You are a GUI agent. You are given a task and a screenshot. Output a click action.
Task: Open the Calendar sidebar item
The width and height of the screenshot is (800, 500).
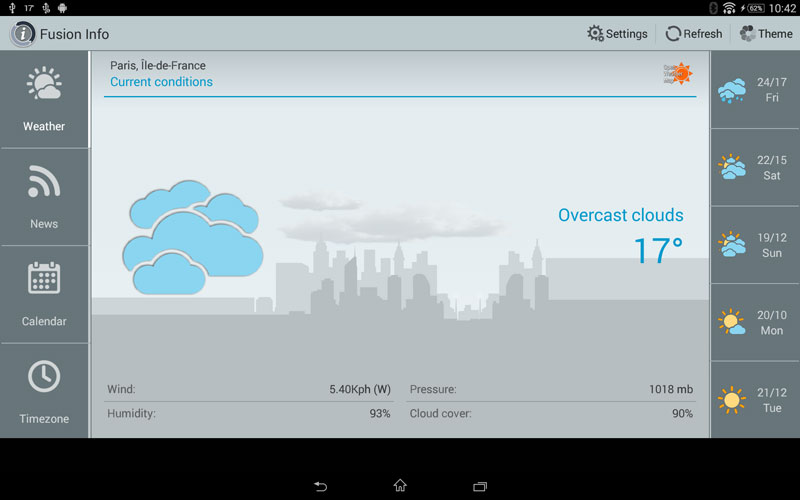point(44,293)
